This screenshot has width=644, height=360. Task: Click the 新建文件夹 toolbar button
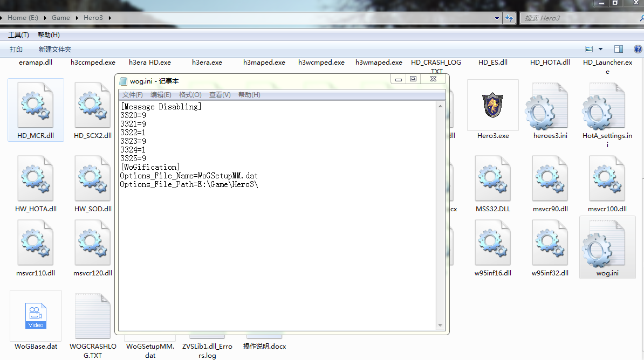[54, 49]
